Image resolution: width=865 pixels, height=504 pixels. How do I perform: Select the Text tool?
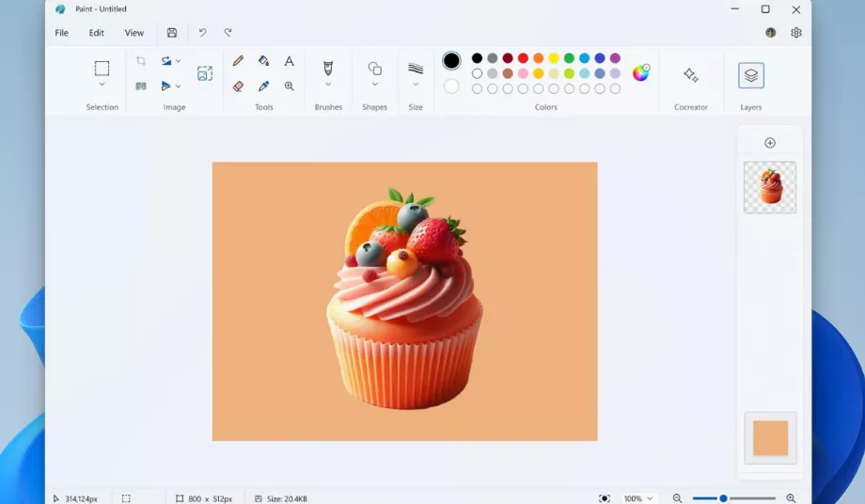pyautogui.click(x=289, y=61)
